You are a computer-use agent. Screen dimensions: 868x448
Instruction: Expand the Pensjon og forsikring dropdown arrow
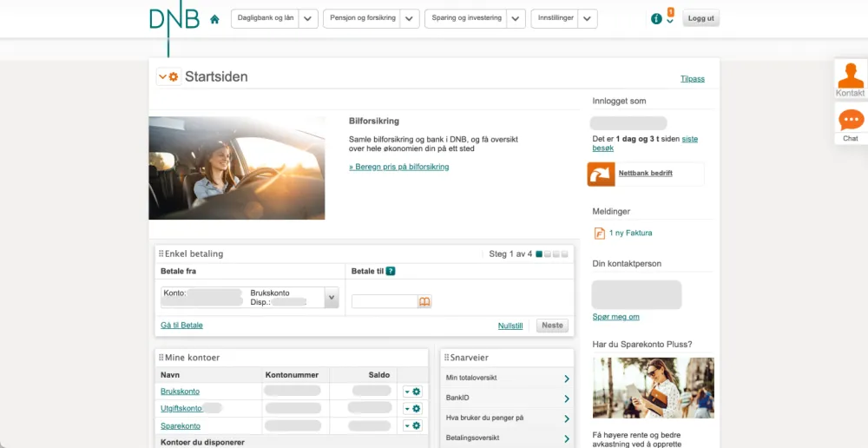pos(410,19)
